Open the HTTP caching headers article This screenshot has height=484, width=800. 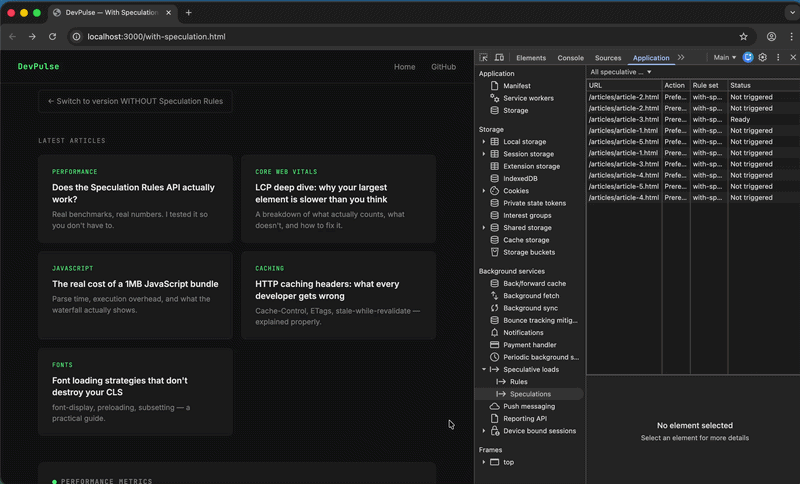(339, 295)
